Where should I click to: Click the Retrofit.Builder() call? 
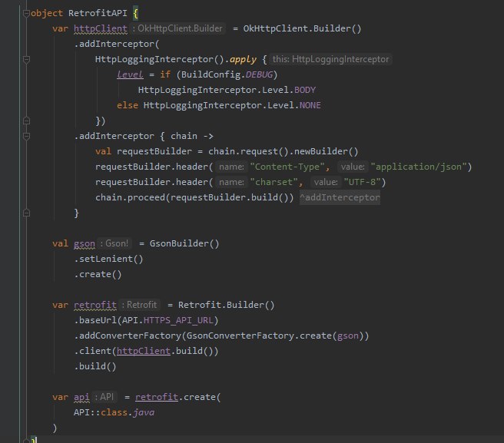point(227,305)
